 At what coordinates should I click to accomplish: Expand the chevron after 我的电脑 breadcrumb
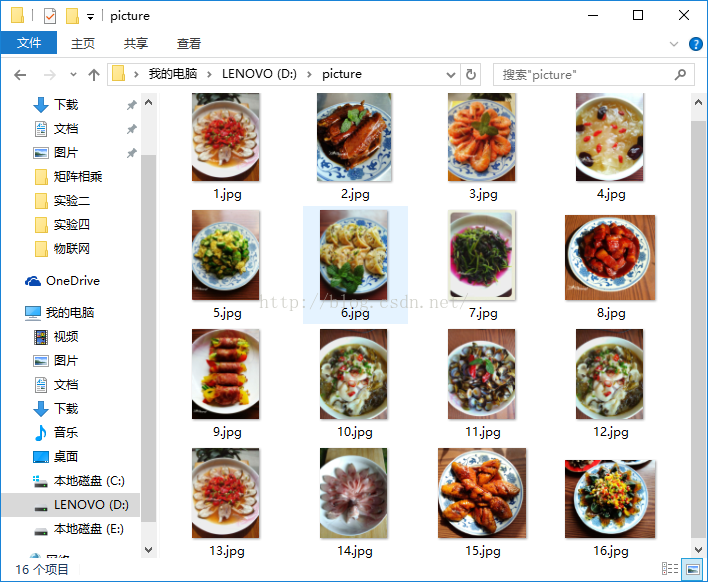click(210, 74)
